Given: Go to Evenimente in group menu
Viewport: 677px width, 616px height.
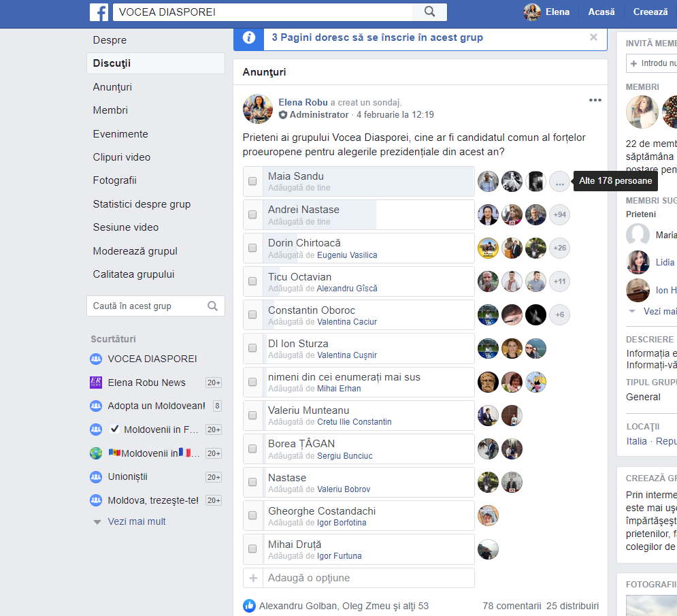Looking at the screenshot, I should pos(120,134).
